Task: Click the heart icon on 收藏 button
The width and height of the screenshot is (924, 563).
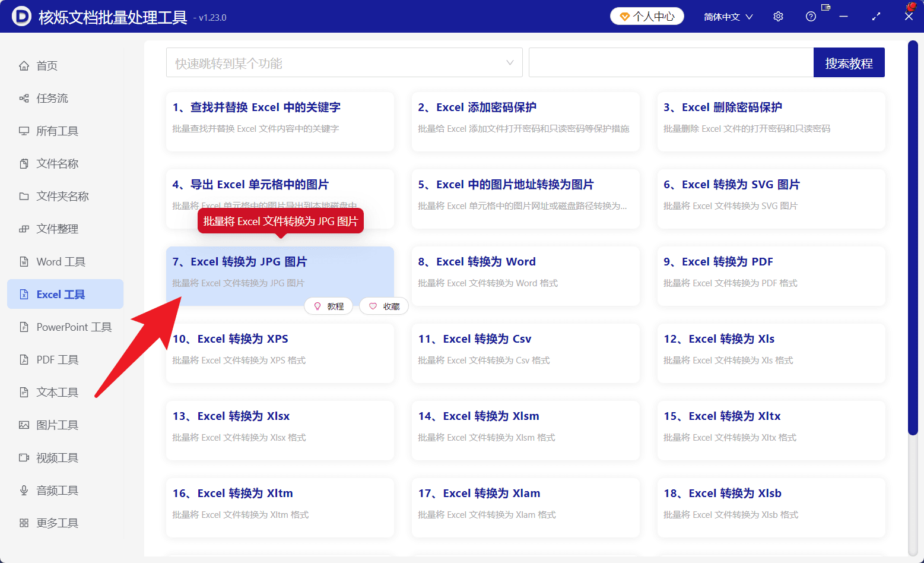Action: click(373, 306)
